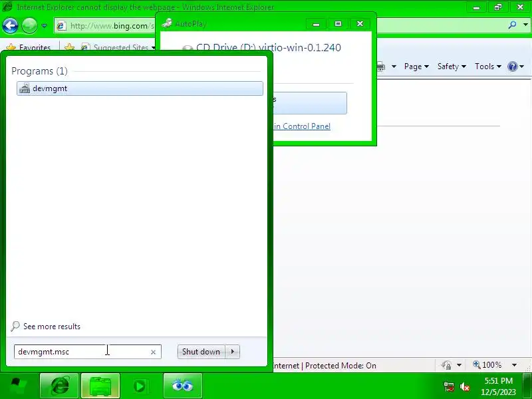Viewport: 532px width, 399px height.
Task: Click the Internet Explorer Forward arrow button
Action: pos(29,26)
